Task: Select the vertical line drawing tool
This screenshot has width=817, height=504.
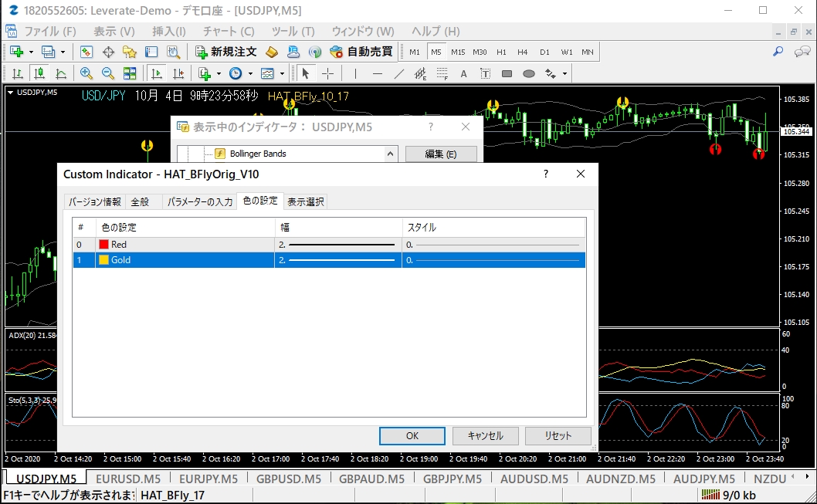Action: tap(355, 73)
